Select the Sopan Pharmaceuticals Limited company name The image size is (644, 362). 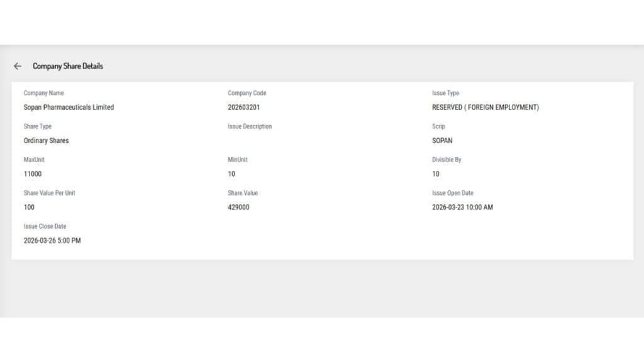(x=69, y=107)
